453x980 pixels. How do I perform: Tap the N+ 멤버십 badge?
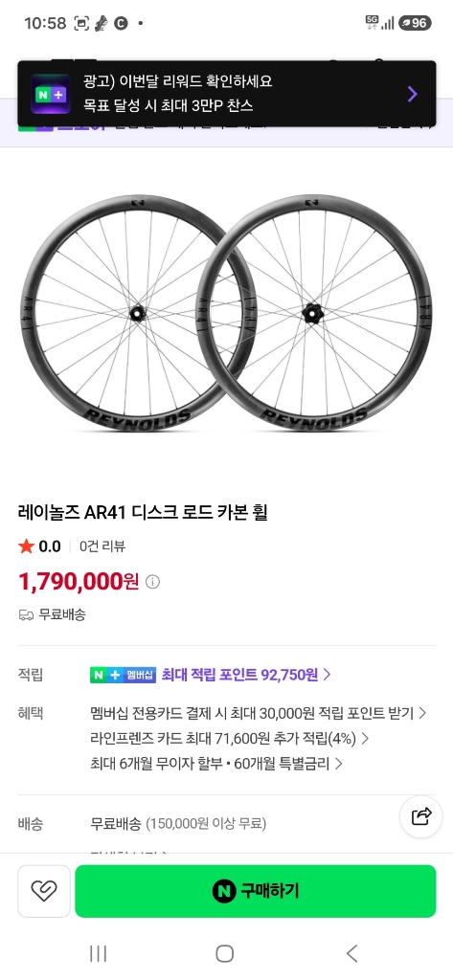pos(123,675)
